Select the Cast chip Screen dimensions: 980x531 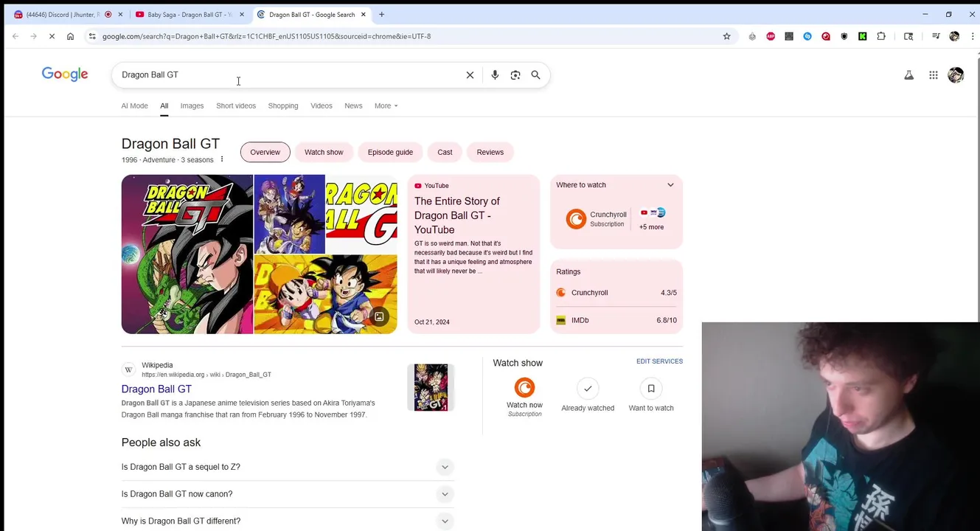(x=445, y=152)
